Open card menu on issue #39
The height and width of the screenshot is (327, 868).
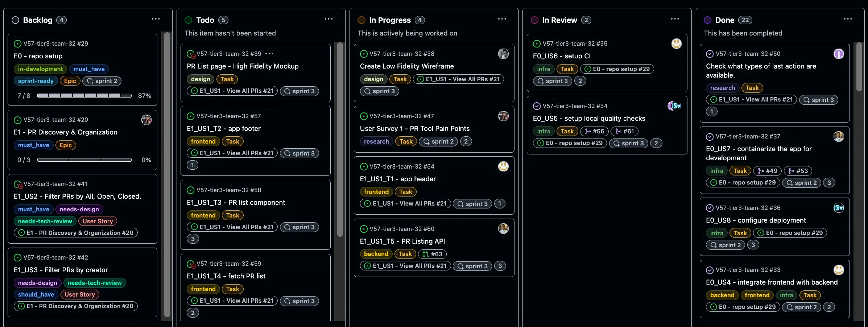click(269, 54)
